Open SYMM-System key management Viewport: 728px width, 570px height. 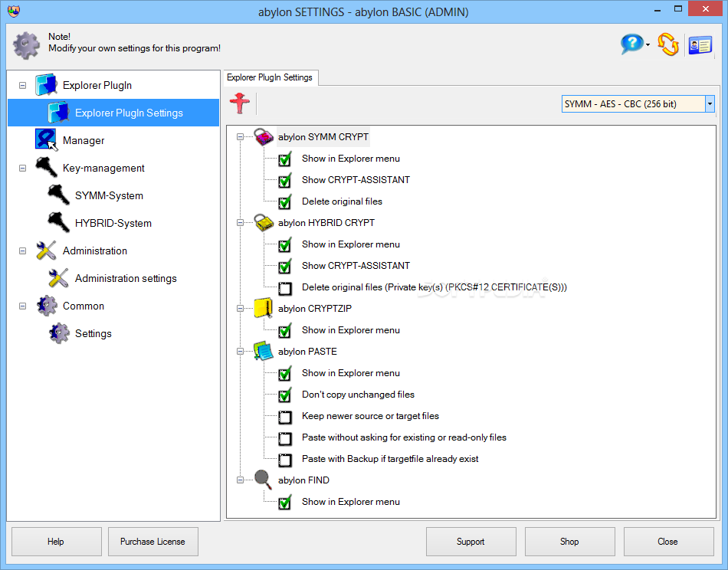(109, 195)
